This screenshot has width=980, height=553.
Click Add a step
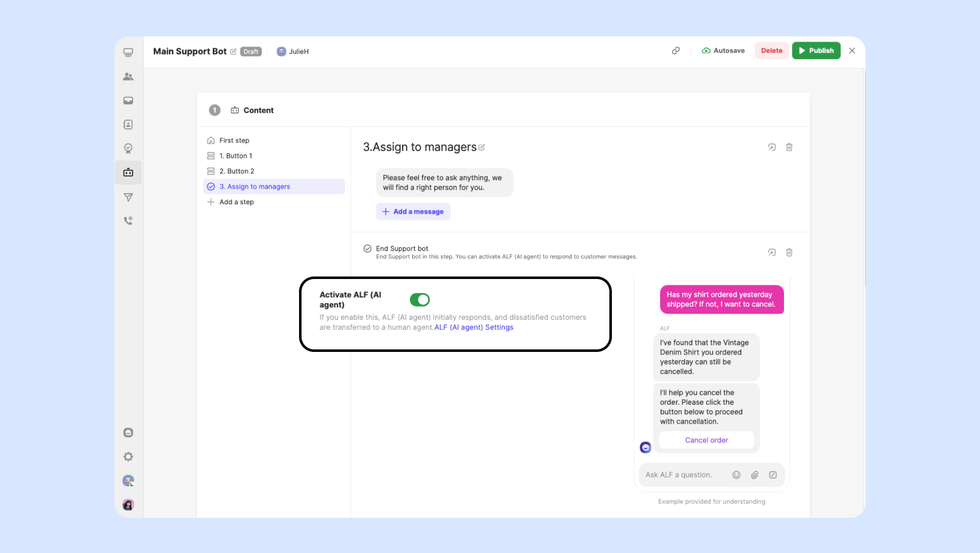(236, 202)
